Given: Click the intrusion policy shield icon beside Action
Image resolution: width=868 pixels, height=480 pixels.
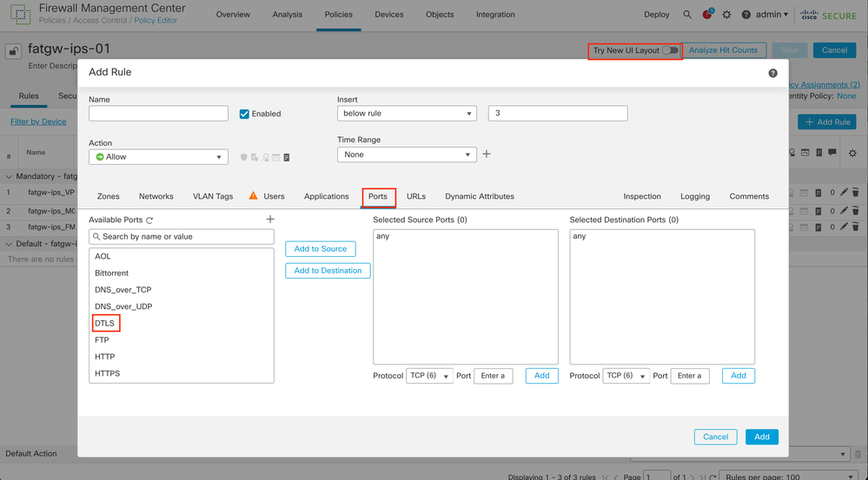Looking at the screenshot, I should [243, 158].
